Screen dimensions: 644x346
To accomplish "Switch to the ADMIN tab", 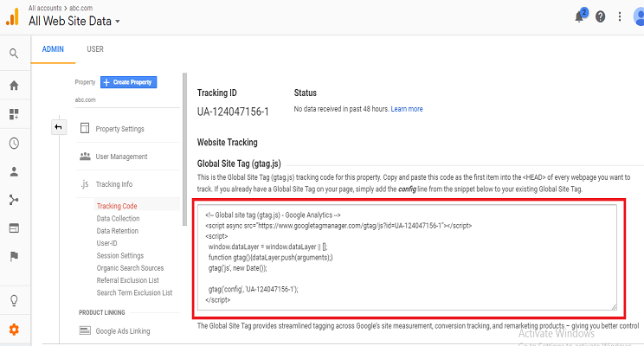I will pos(53,49).
